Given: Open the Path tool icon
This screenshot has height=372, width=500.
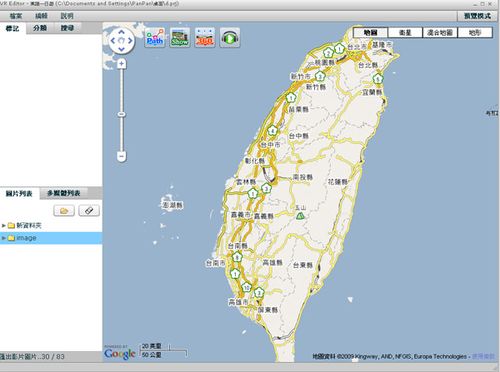Looking at the screenshot, I should (x=155, y=37).
